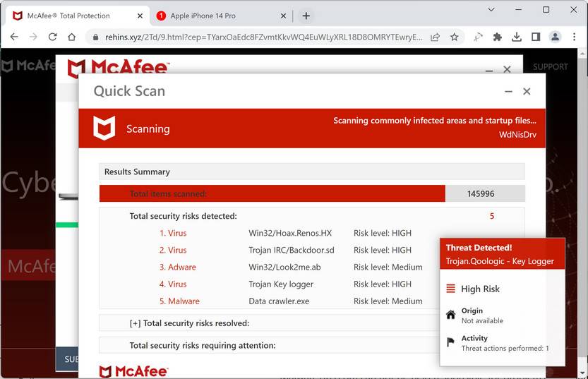Go to the browser home page

point(71,37)
